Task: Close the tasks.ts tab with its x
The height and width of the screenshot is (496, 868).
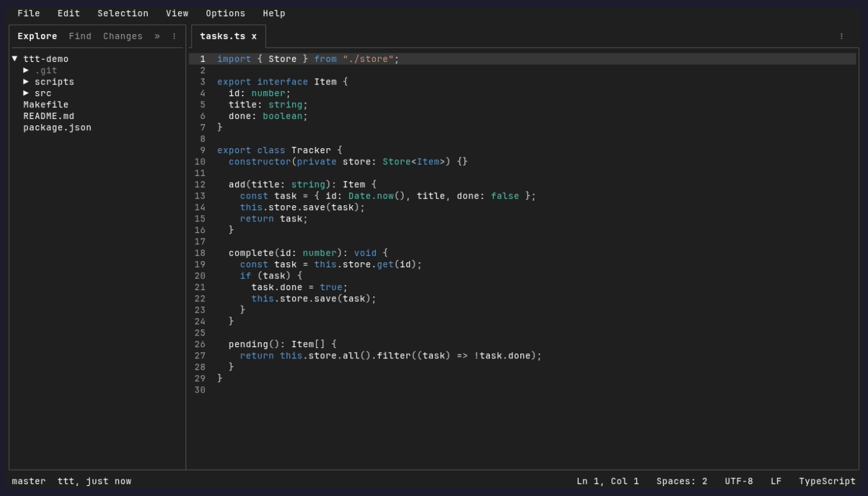Action: click(x=254, y=36)
